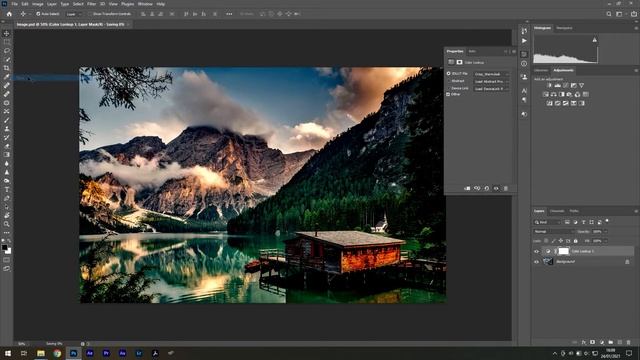Add a Color Balance adjustment
640x360 pixels.
click(x=553, y=94)
